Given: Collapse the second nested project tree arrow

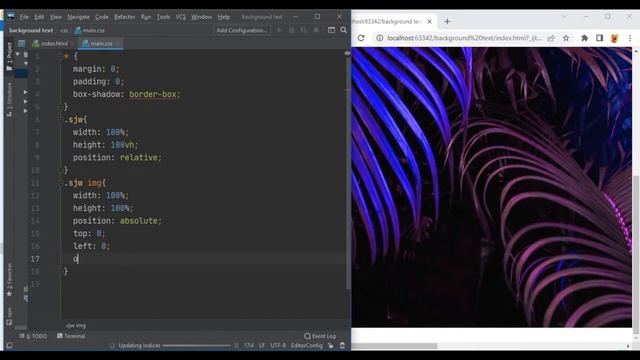Looking at the screenshot, I should (x=26, y=64).
